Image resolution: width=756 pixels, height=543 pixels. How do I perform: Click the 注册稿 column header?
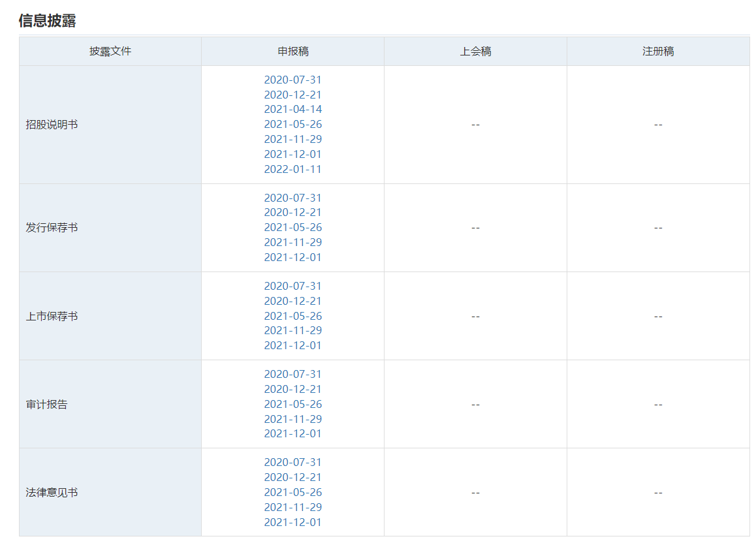(657, 52)
